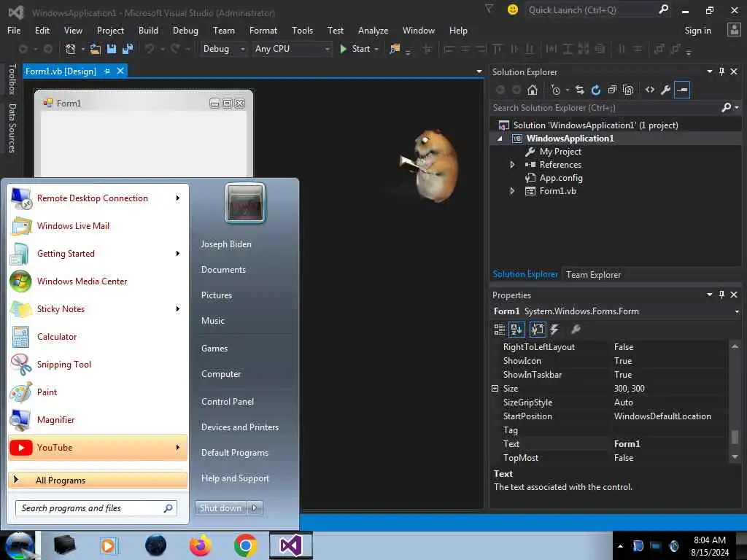747x560 pixels.
Task: Click Property Pages wrench icon in Properties
Action: pos(576,329)
